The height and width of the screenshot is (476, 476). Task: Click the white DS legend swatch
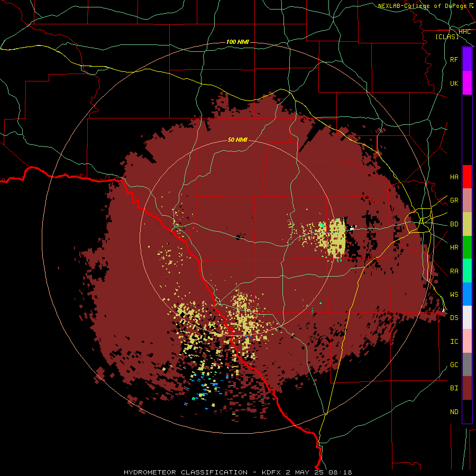[467, 317]
